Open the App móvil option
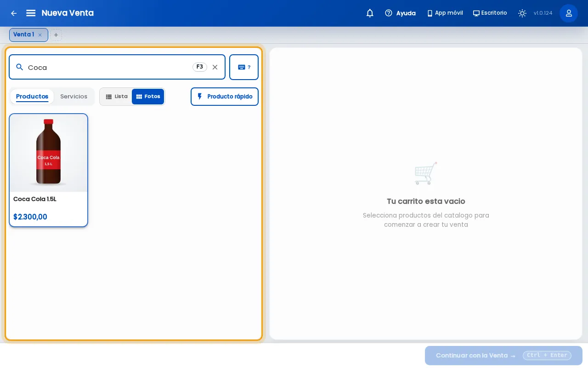 click(445, 13)
